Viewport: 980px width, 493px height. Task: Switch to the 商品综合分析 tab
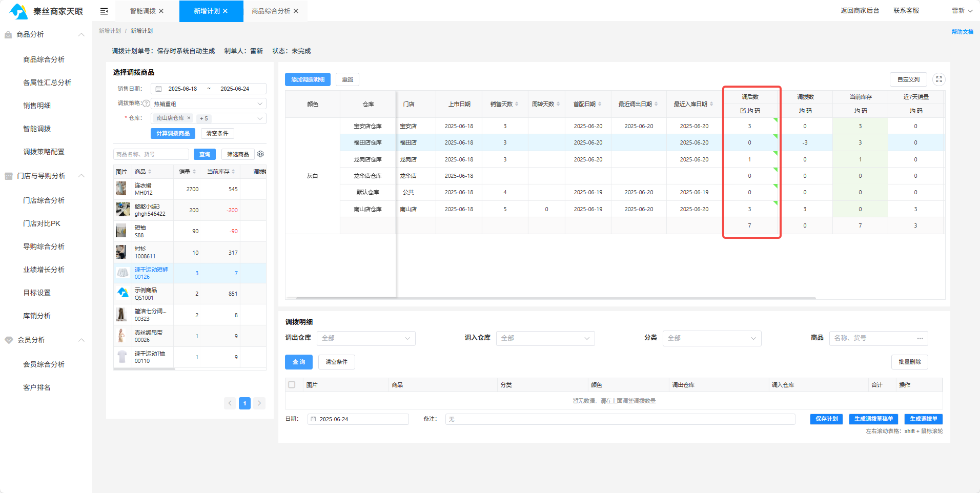tap(271, 11)
